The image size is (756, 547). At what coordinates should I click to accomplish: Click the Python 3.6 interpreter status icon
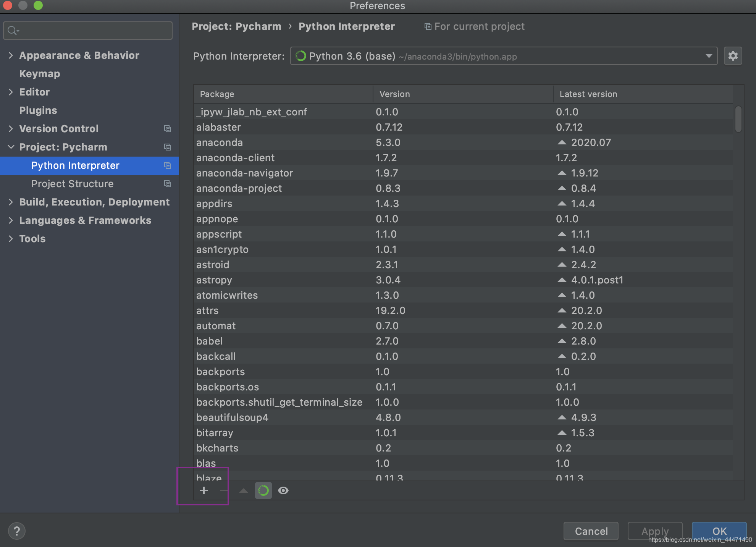(301, 56)
